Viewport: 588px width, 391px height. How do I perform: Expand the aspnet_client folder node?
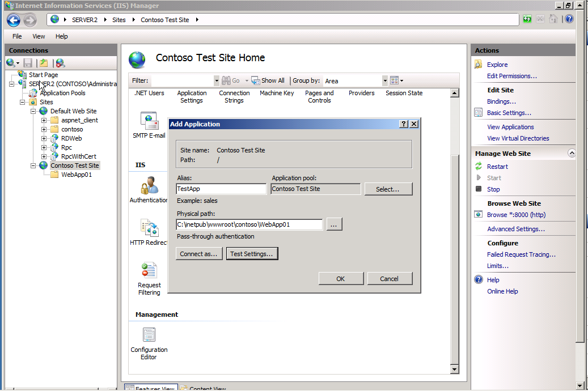pos(44,120)
